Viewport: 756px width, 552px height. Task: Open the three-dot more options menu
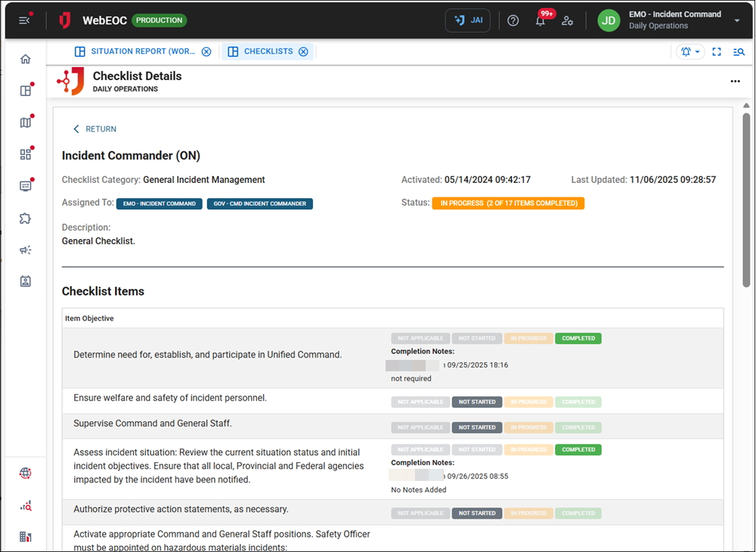pyautogui.click(x=735, y=82)
